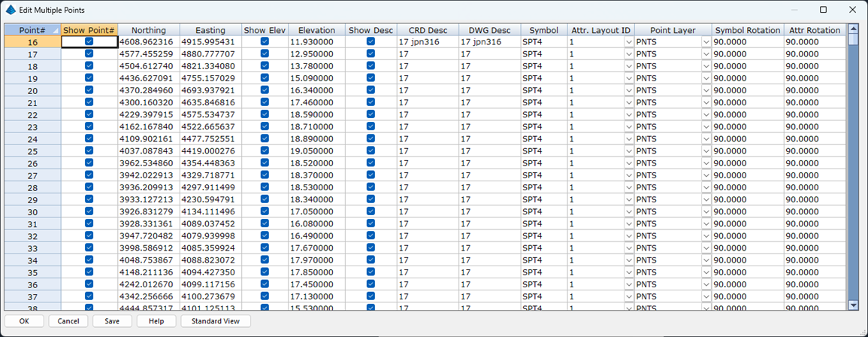Select Northing cell 4608.962316
Screen dimensions: 868x337
click(148, 41)
